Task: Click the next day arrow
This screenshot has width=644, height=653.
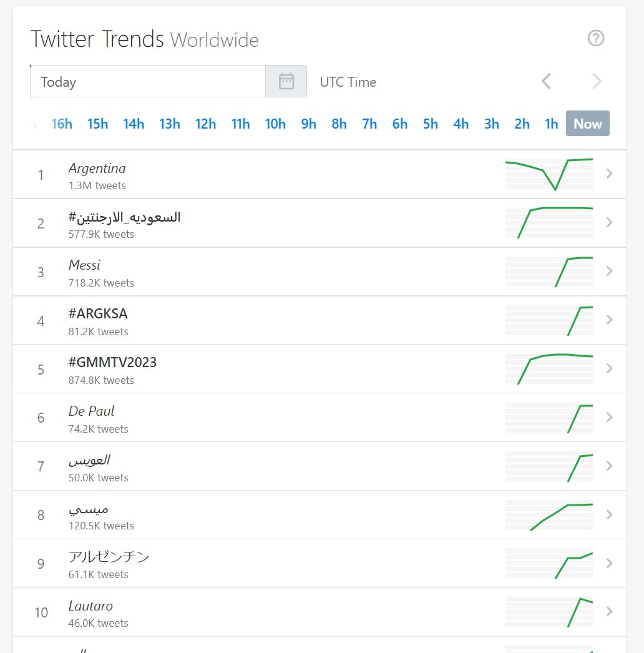Action: (x=597, y=81)
